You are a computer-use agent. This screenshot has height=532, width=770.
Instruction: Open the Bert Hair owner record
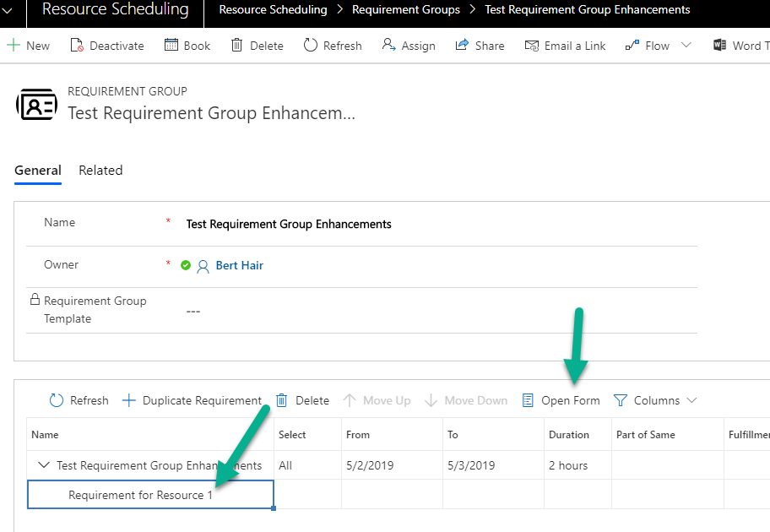point(239,265)
